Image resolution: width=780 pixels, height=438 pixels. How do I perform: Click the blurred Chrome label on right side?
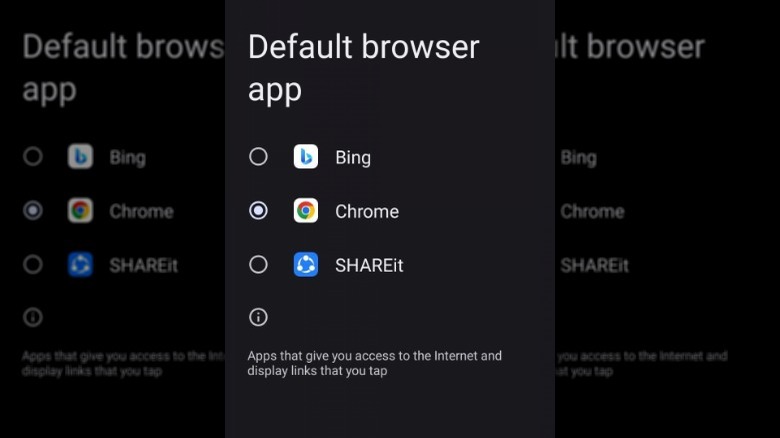click(592, 212)
